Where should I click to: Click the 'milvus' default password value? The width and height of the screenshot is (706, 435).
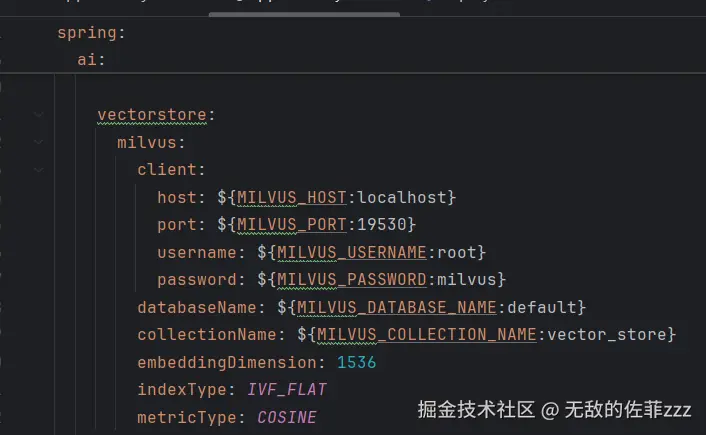pos(466,280)
